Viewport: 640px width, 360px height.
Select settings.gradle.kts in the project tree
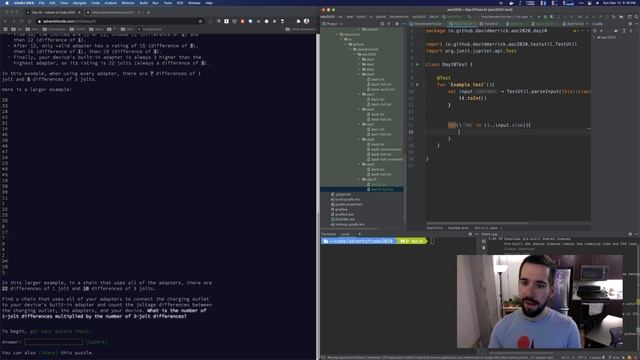[348, 224]
